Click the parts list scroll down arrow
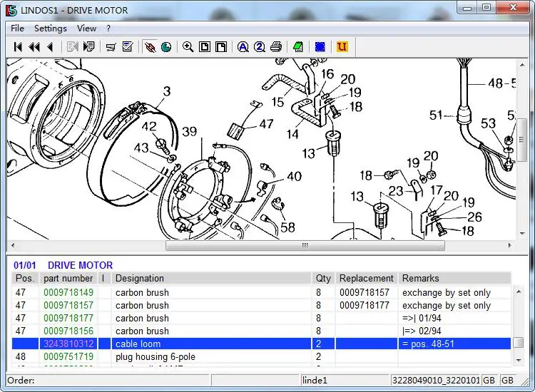This screenshot has height=392, width=535. click(x=519, y=360)
